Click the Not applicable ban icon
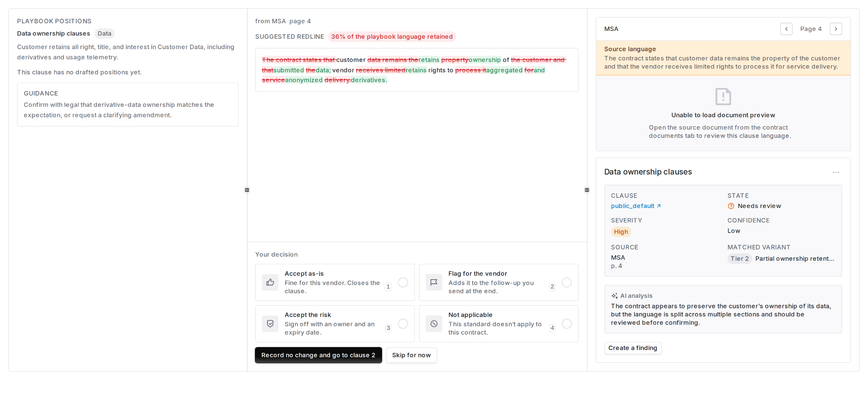The image size is (868, 413). click(434, 324)
